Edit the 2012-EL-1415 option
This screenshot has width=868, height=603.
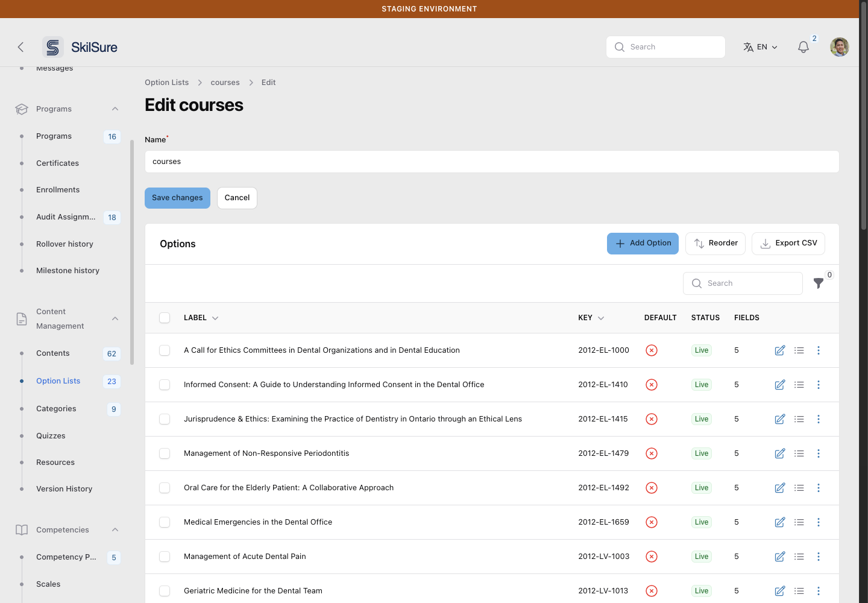point(780,419)
